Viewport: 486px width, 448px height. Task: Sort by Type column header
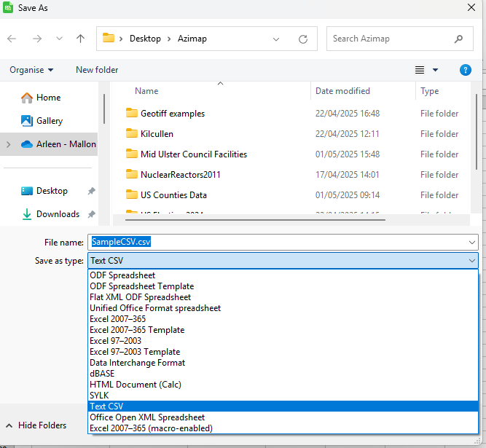(430, 91)
